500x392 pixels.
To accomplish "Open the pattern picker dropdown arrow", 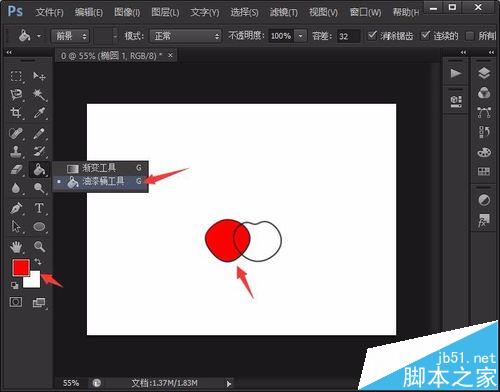I will click(x=115, y=36).
